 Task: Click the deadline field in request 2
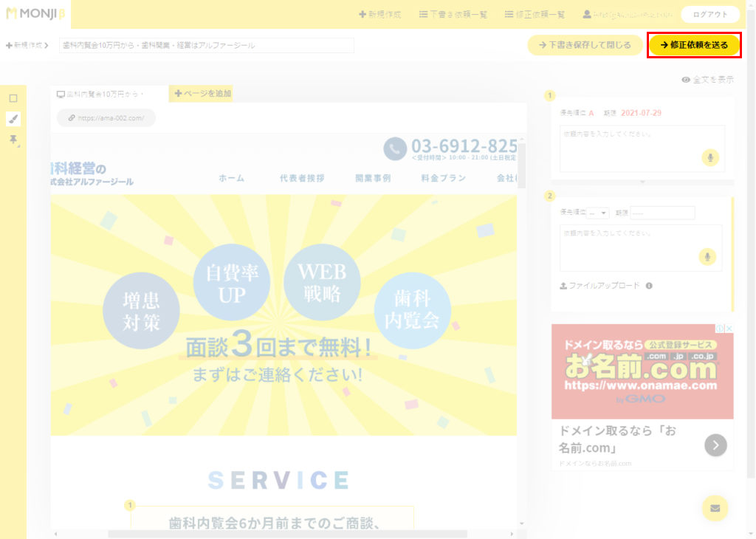pyautogui.click(x=662, y=213)
